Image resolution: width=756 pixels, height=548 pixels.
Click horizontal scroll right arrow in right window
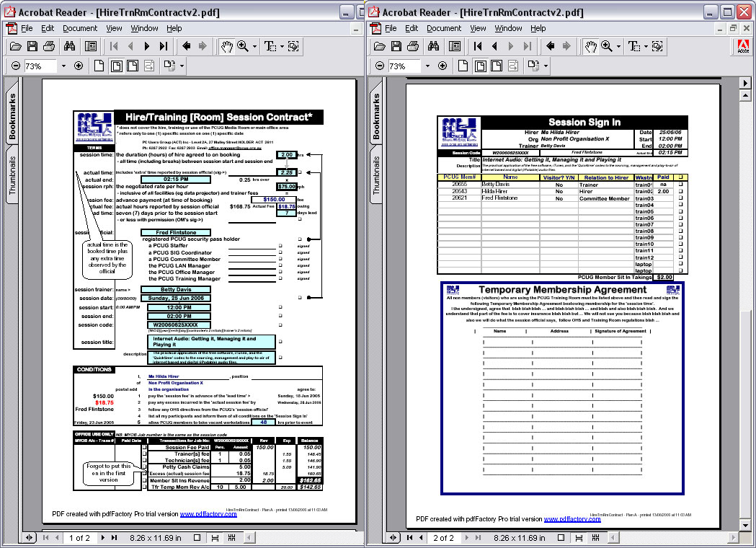734,537
